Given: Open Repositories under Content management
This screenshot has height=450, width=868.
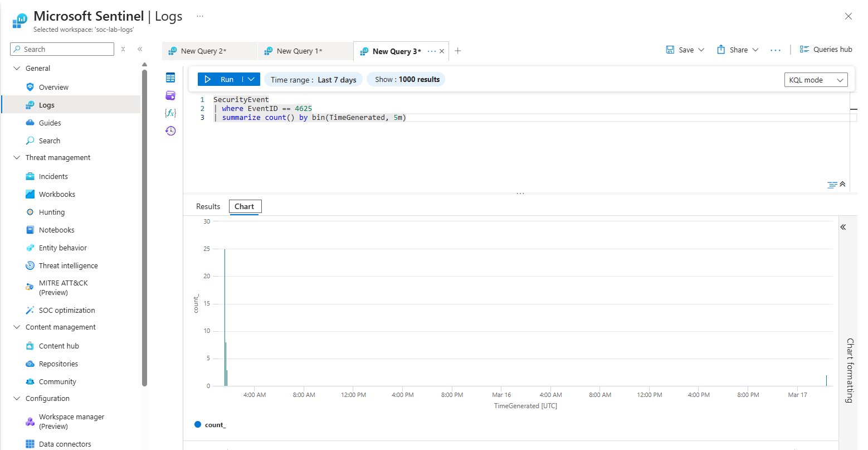Looking at the screenshot, I should pos(58,364).
